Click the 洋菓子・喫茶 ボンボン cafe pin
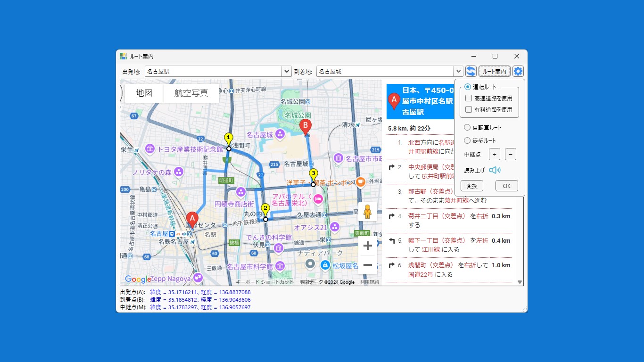Screen dimensions: 644x362 (x=361, y=181)
